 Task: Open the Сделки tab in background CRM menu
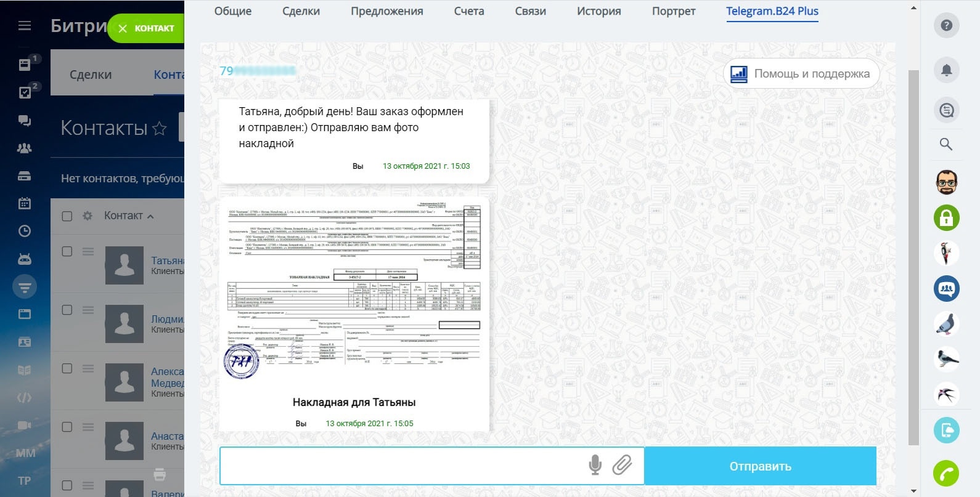point(91,75)
